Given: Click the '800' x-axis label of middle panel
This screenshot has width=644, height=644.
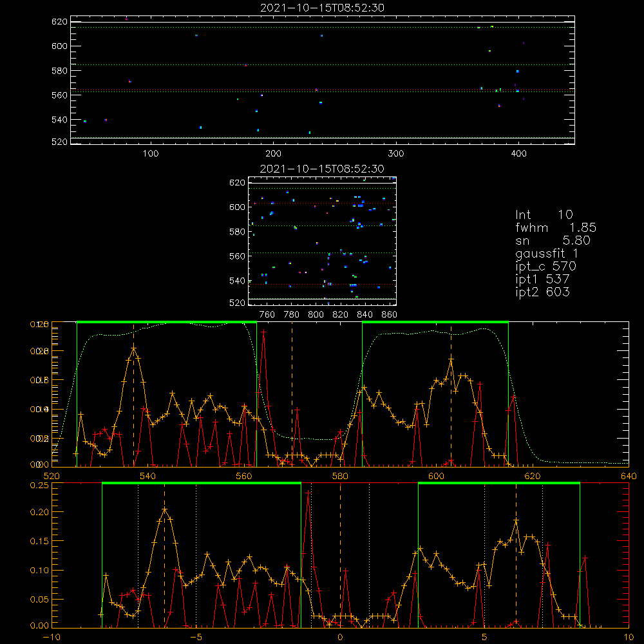Looking at the screenshot, I should pyautogui.click(x=316, y=315).
